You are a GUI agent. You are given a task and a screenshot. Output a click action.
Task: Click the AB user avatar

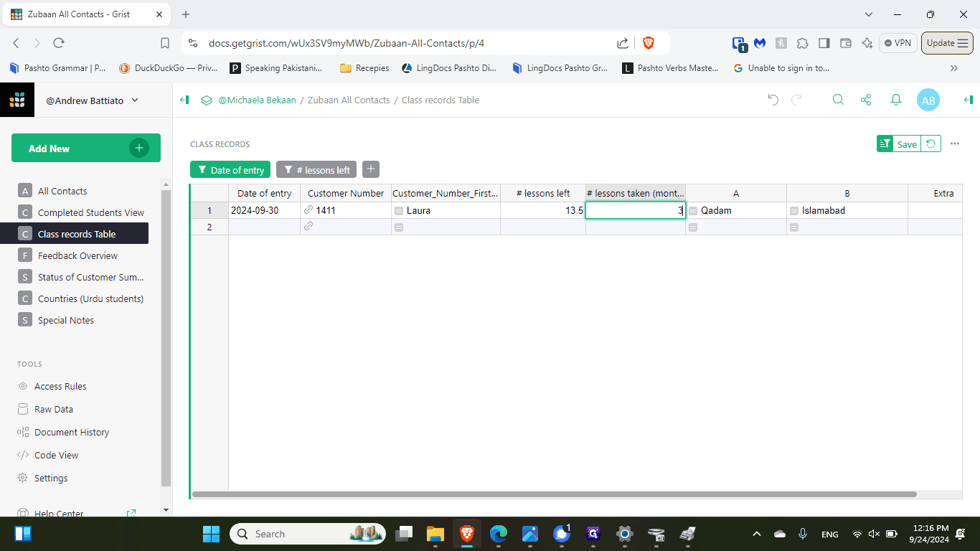(928, 100)
